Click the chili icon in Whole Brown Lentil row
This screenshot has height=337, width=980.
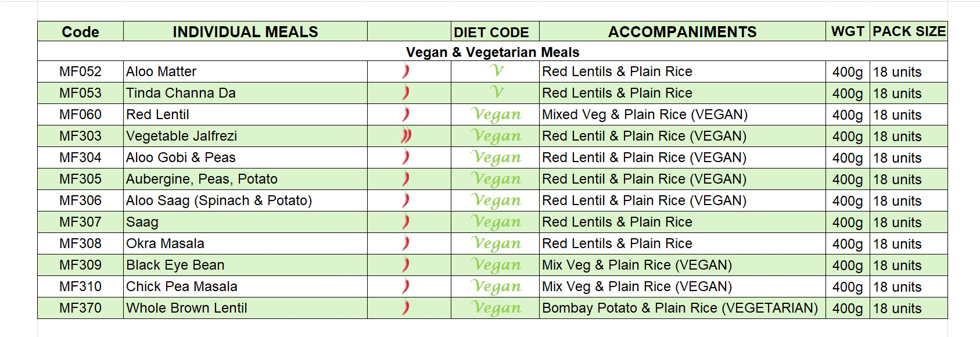(405, 308)
